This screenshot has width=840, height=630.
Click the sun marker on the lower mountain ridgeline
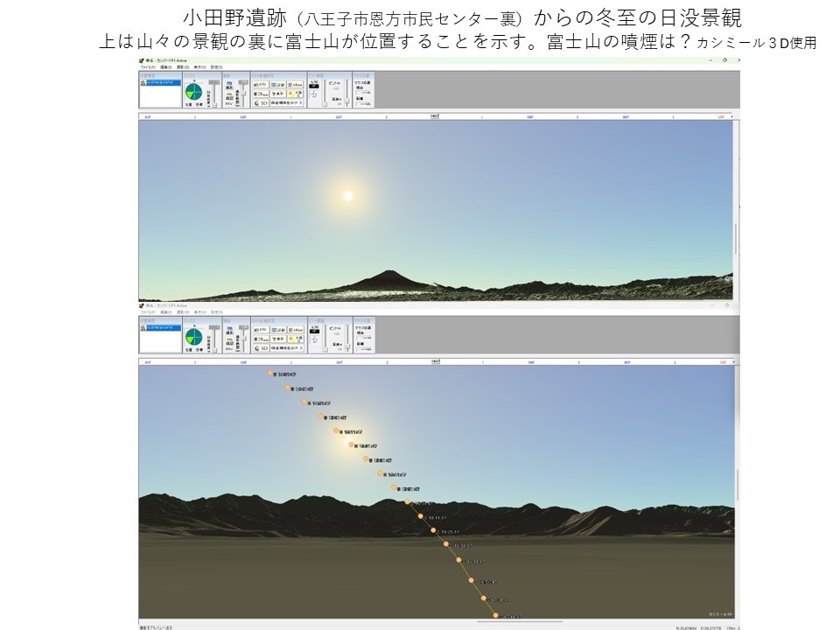coord(408,501)
